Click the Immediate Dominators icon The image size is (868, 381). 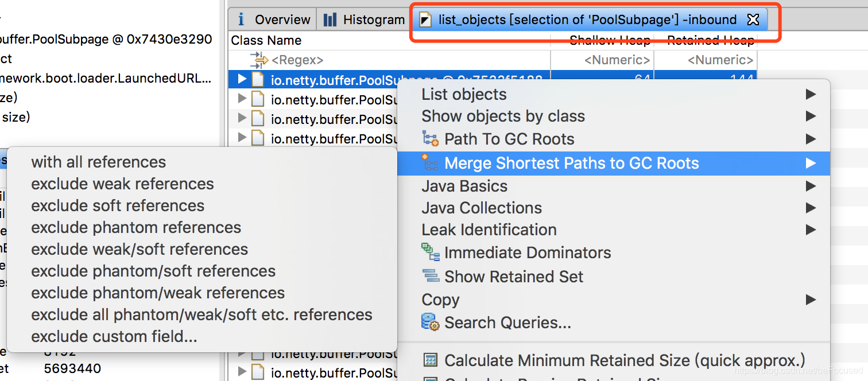point(430,252)
